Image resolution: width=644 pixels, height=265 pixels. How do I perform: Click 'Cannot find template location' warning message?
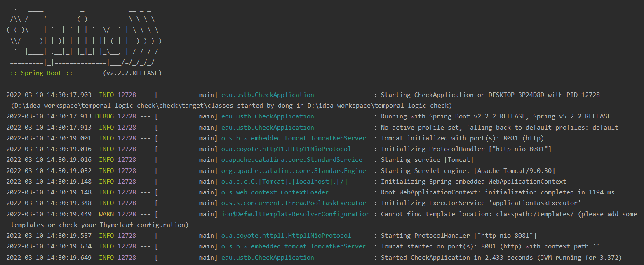(x=509, y=214)
